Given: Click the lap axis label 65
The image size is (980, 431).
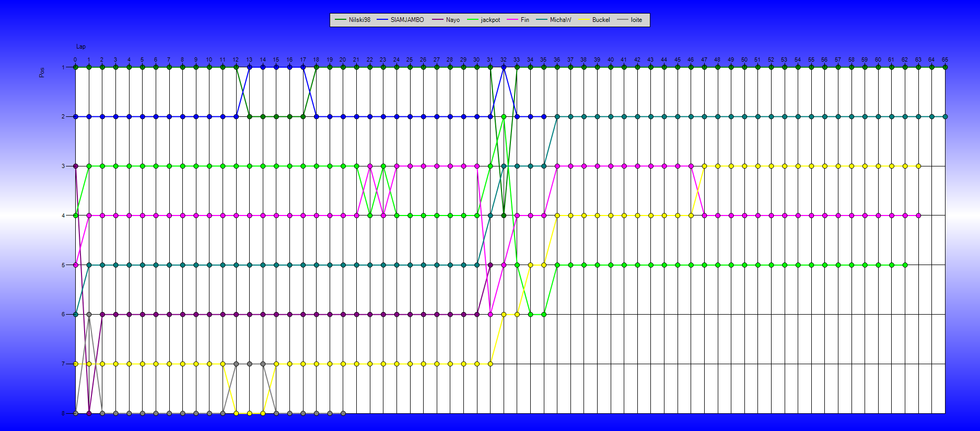Looking at the screenshot, I should point(945,59).
